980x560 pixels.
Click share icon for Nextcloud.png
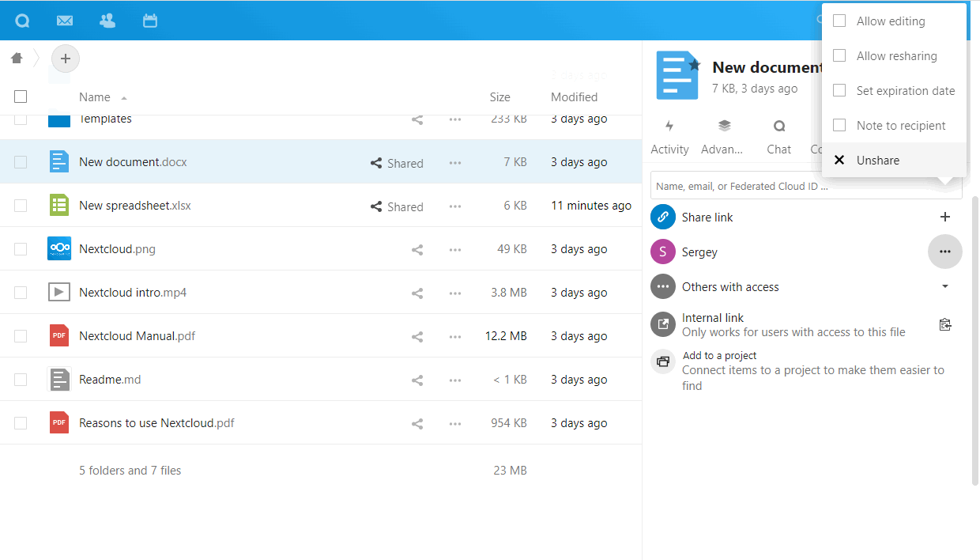point(417,249)
